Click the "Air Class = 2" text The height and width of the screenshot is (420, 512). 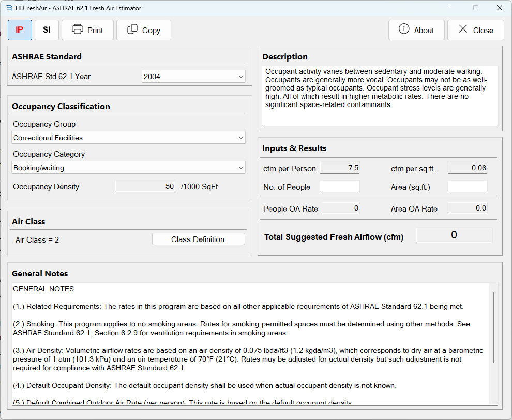click(x=37, y=239)
